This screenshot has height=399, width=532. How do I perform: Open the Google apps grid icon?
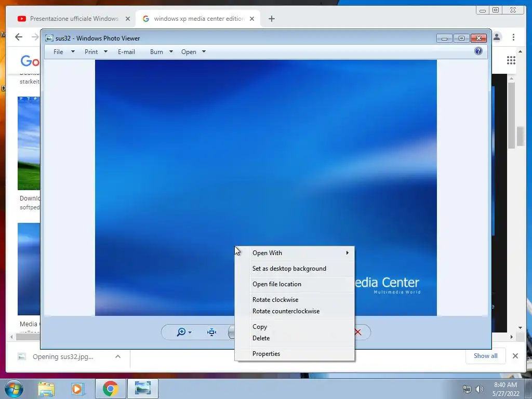click(x=511, y=60)
